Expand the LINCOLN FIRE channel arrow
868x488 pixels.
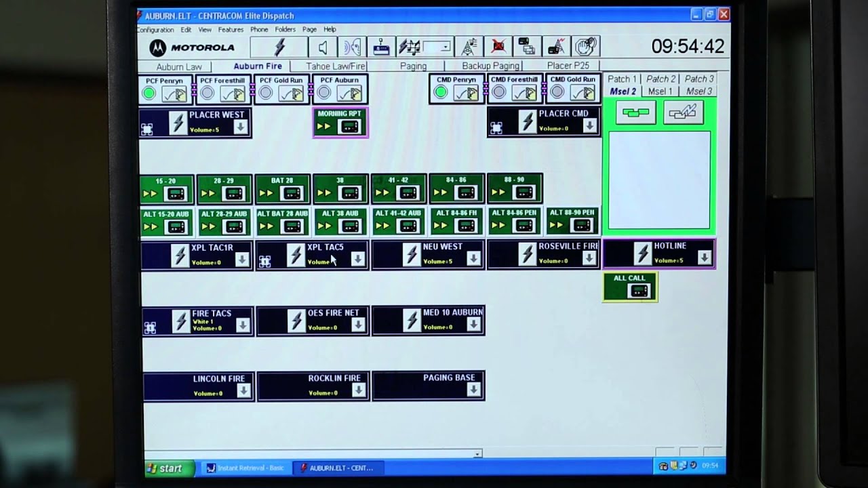click(243, 390)
